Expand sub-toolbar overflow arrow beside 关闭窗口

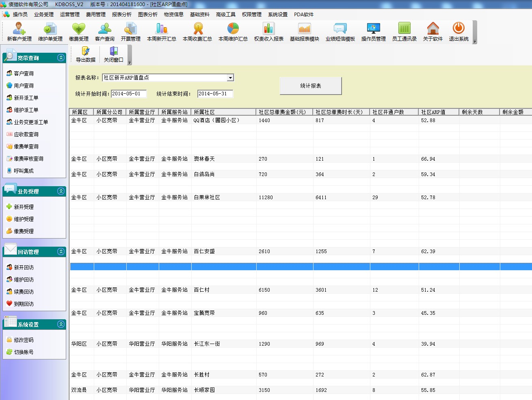click(x=130, y=63)
